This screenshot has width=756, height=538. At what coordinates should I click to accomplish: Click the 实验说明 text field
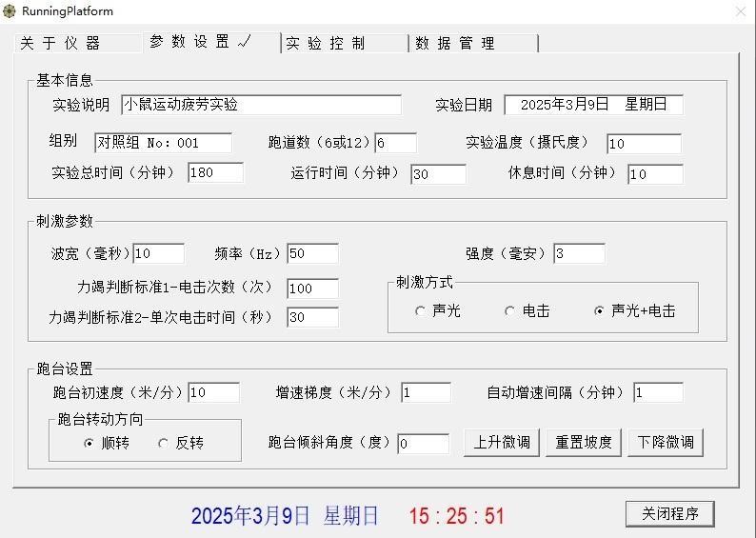(x=260, y=105)
